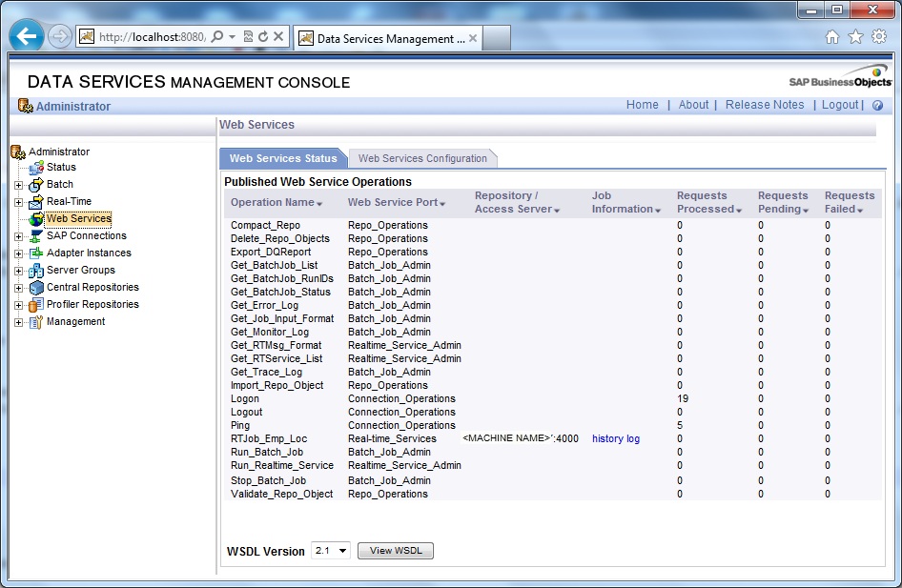Click the browser Forward arrow button
This screenshot has height=588, width=902.
click(59, 37)
